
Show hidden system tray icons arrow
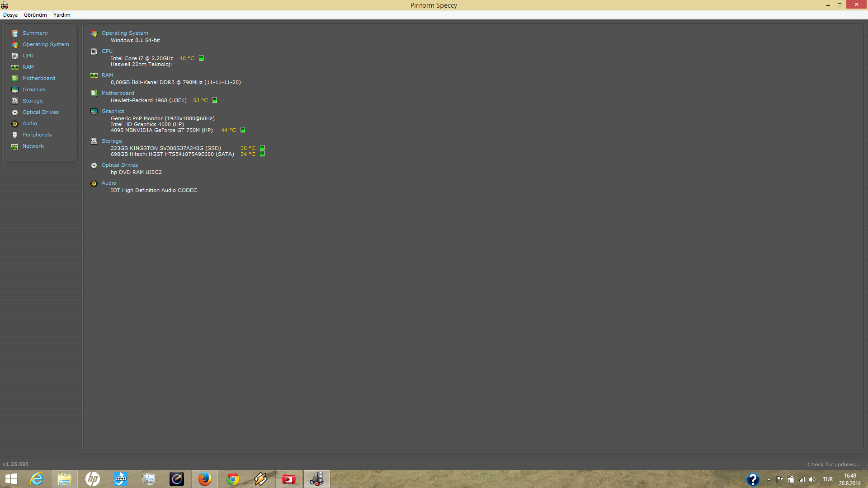(769, 479)
